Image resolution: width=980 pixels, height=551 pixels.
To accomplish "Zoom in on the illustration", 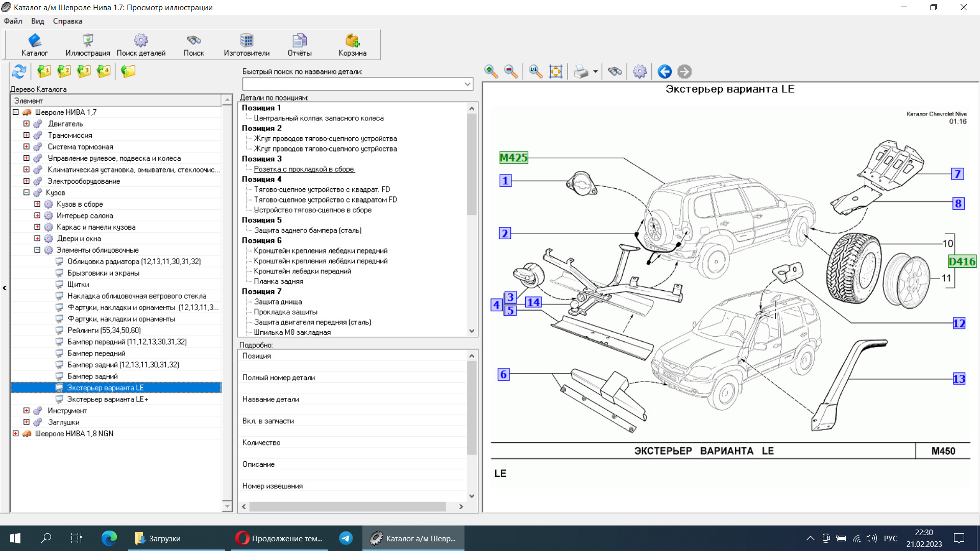I will (491, 71).
